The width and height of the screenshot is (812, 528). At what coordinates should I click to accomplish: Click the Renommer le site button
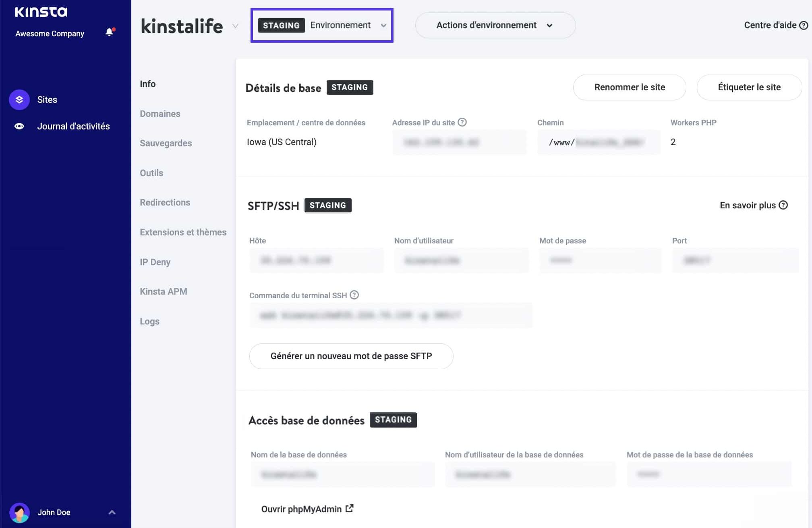[x=629, y=87]
